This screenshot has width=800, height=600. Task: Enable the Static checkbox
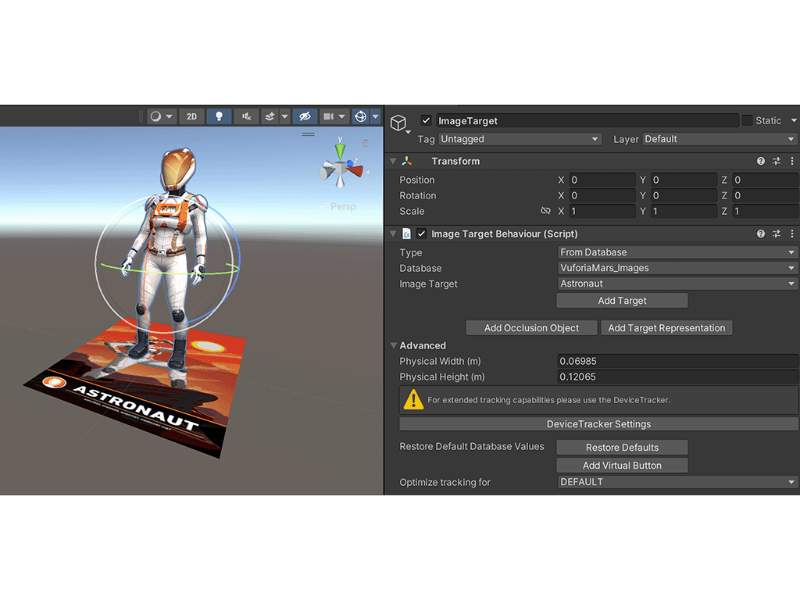point(747,121)
